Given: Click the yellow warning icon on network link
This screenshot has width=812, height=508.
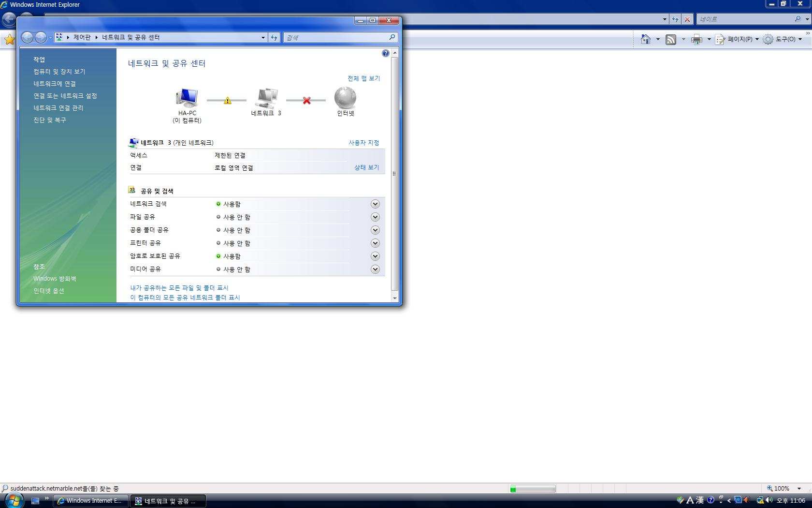Looking at the screenshot, I should (x=227, y=101).
